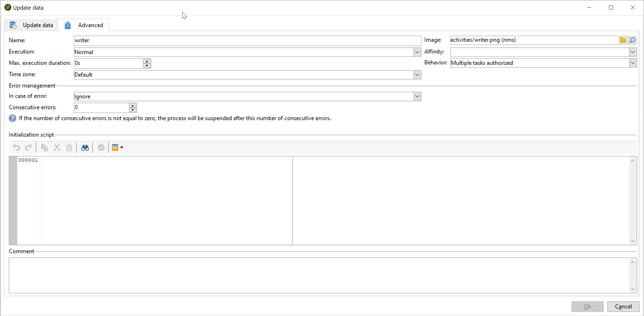Switch to the Update data tab
Viewport: 644px width, 316px height.
click(x=31, y=25)
